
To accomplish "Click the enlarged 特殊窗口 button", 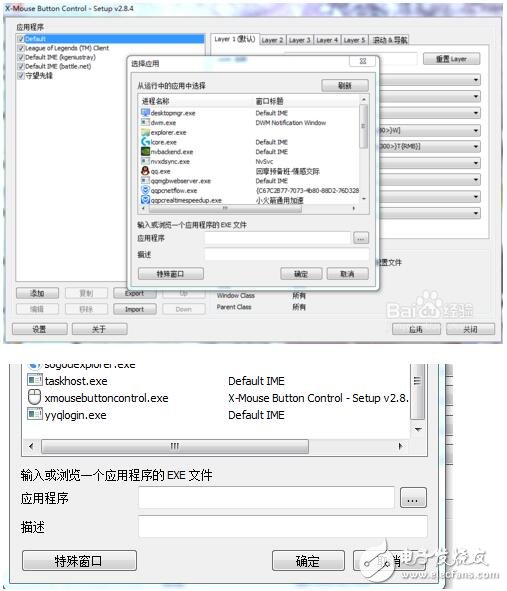I will pyautogui.click(x=79, y=560).
